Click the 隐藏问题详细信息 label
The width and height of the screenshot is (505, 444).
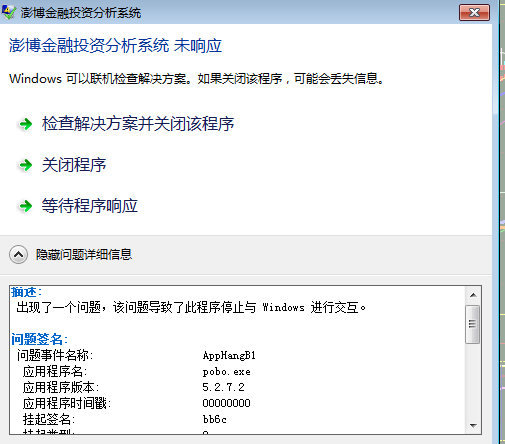[84, 255]
